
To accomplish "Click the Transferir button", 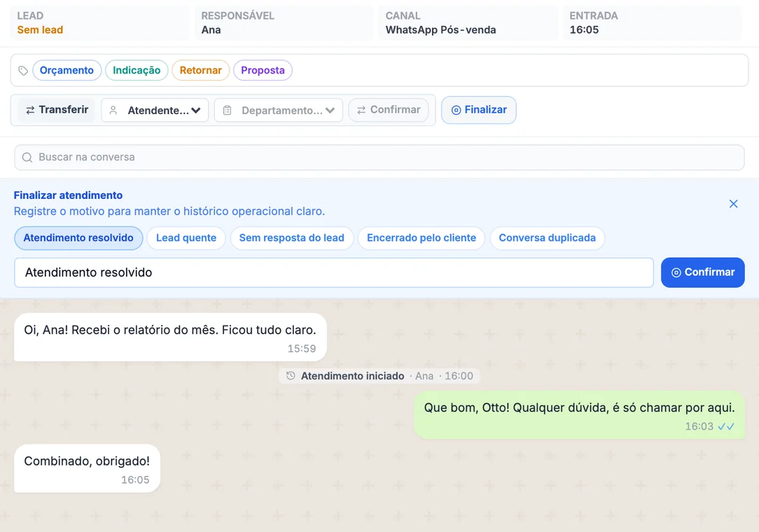I will coord(57,110).
